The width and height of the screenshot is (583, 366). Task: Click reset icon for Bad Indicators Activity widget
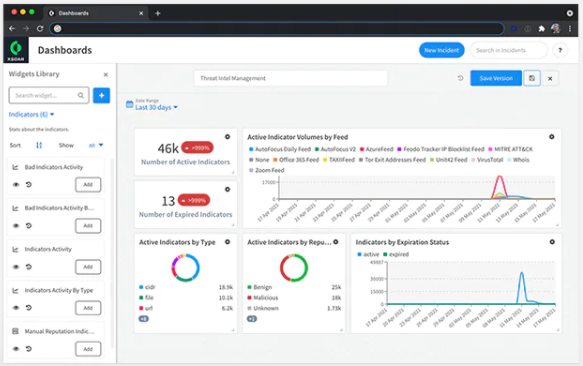pos(28,184)
